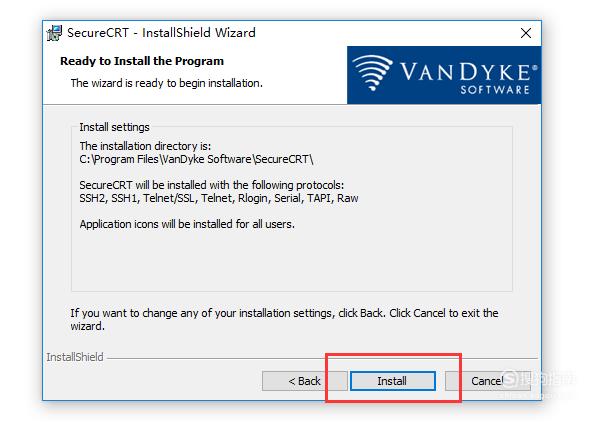Click the watermark S logo near Cancel
The width and height of the screenshot is (600, 425).
pyautogui.click(x=510, y=378)
